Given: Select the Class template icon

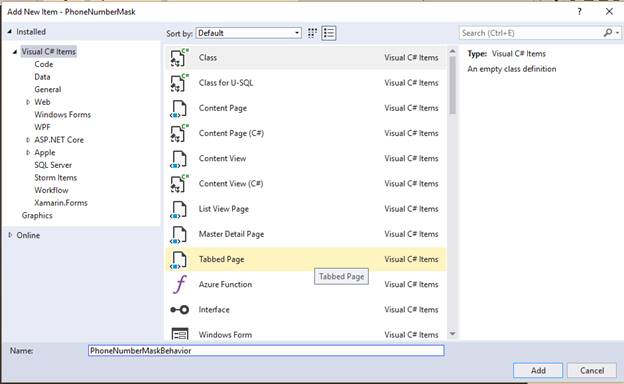Looking at the screenshot, I should click(179, 58).
